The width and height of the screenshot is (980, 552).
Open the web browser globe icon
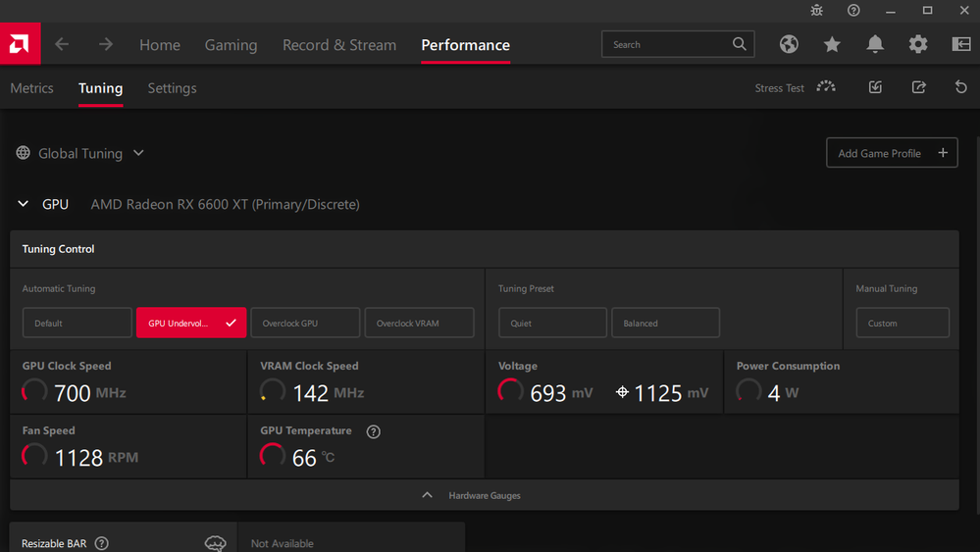click(x=789, y=44)
